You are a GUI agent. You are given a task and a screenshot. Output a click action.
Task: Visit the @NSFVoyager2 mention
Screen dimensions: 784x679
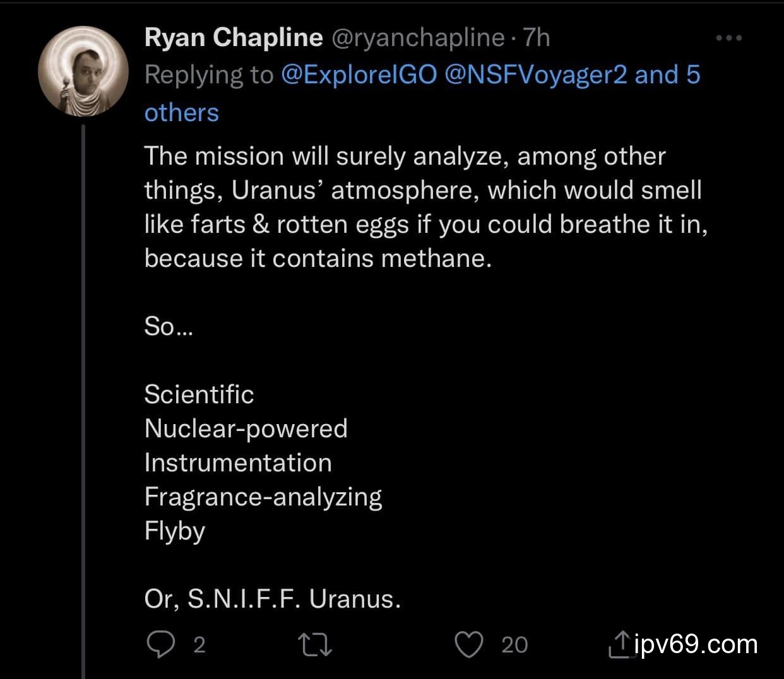pos(536,74)
